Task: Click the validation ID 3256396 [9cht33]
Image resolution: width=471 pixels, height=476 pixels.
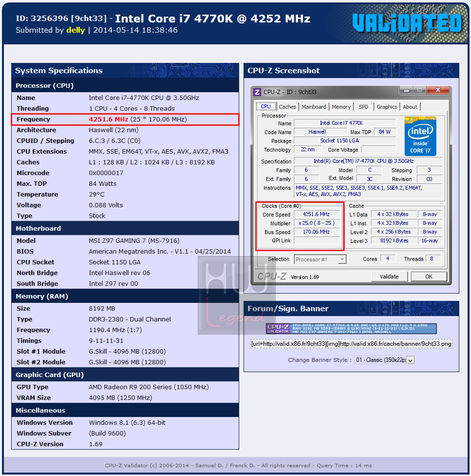Action: [61, 19]
